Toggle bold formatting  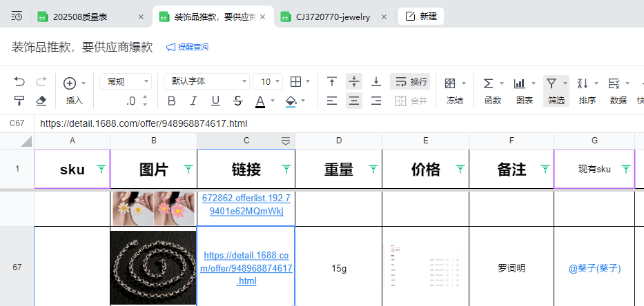(172, 101)
